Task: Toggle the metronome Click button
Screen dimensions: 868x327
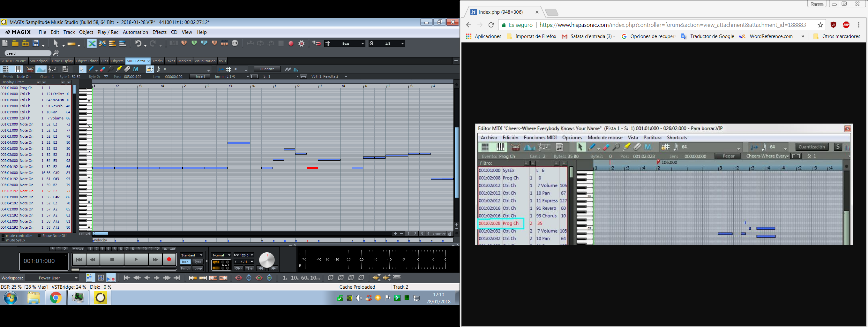Action: [x=239, y=268]
